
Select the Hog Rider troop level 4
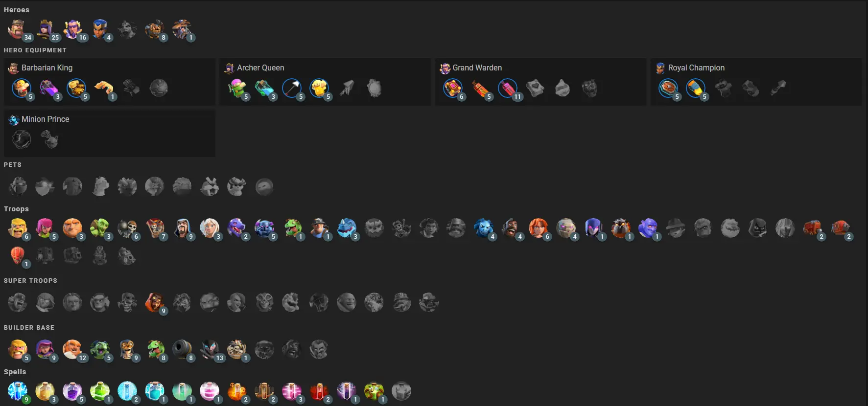click(511, 228)
